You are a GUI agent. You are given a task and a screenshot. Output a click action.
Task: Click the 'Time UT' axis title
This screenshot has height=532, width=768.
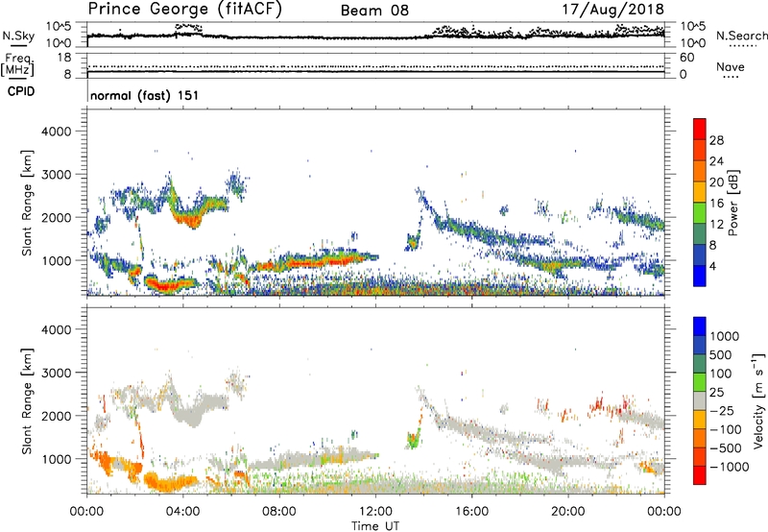375,525
